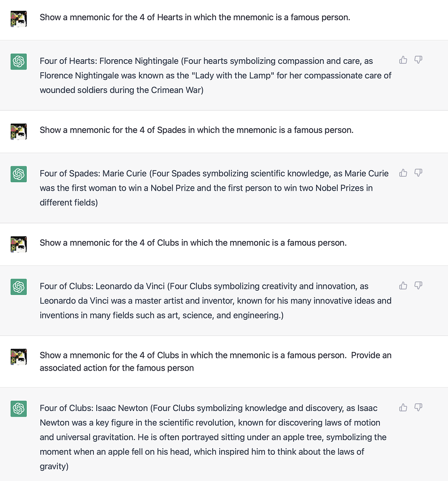The image size is (448, 481).
Task: Click user avatar beside first 4 of Clubs prompt
Action: tap(19, 244)
